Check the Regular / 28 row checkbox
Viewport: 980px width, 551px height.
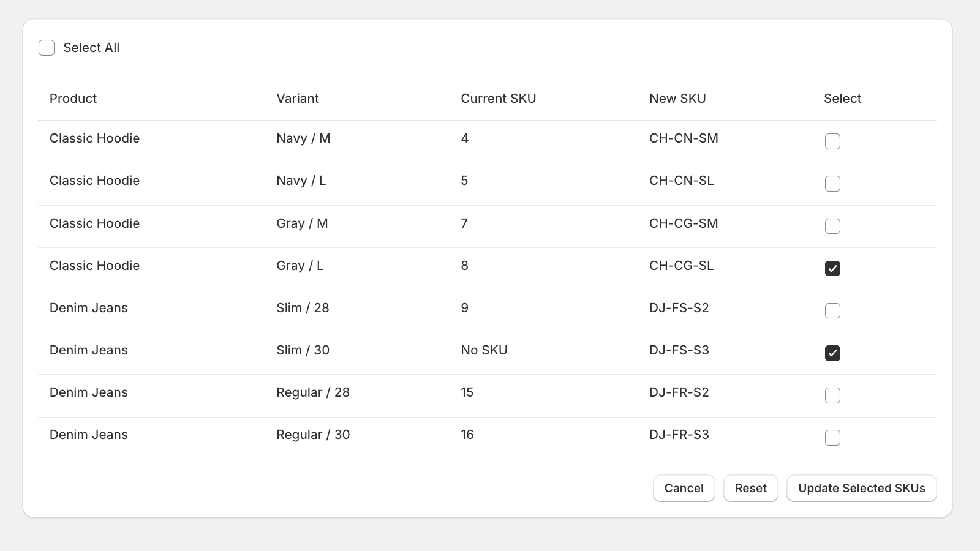click(832, 395)
